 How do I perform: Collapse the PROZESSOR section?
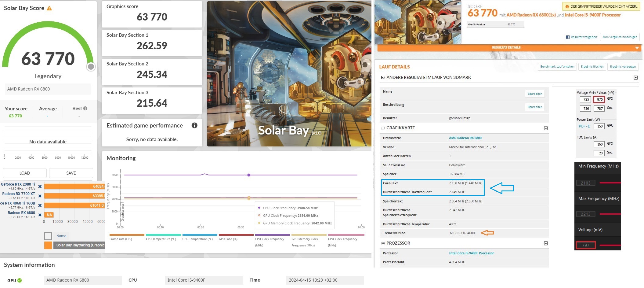[546, 243]
